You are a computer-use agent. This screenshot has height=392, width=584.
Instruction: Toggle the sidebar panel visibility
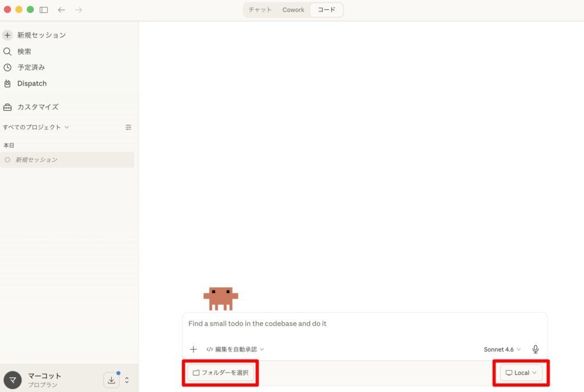pyautogui.click(x=44, y=10)
